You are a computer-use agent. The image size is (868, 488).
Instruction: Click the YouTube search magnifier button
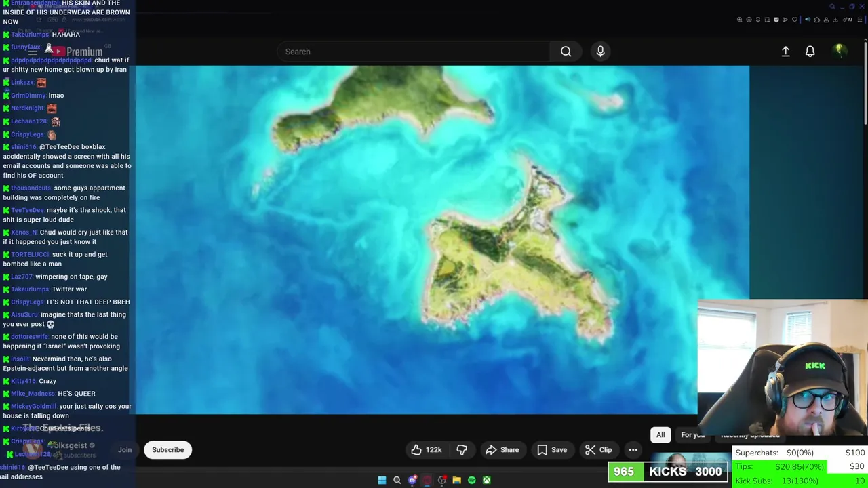[566, 52]
